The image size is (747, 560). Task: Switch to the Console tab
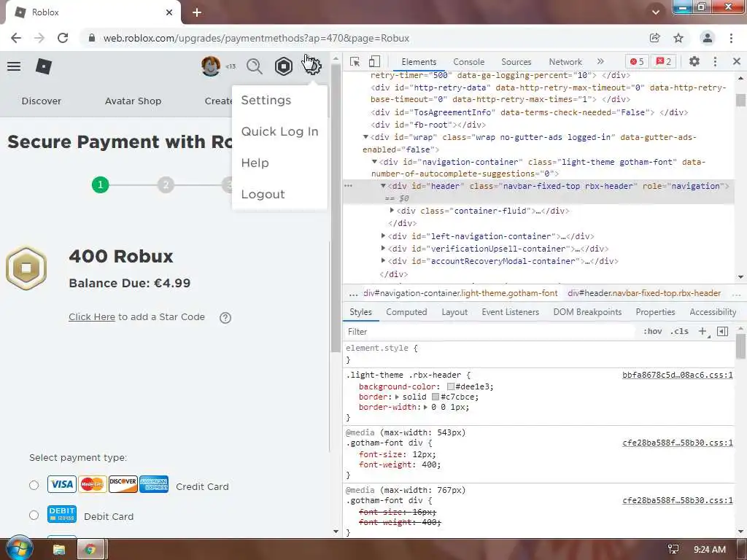point(469,62)
